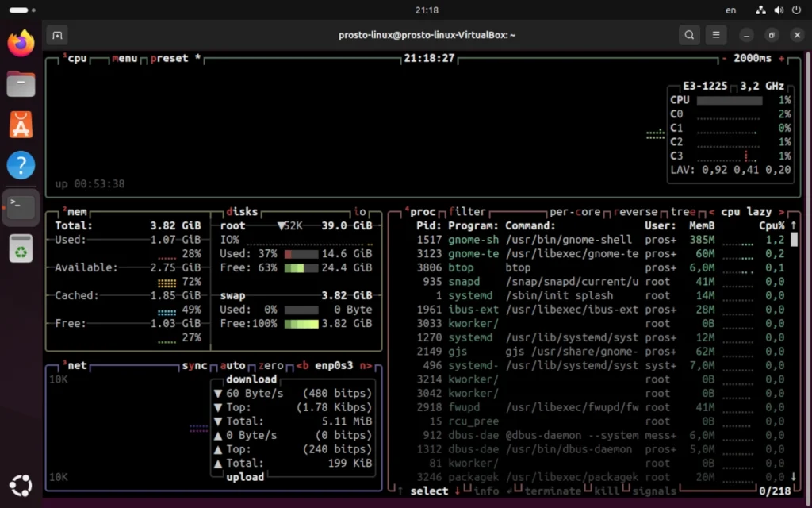The height and width of the screenshot is (508, 812).
Task: Click the root disk Used 37% bar
Action: 301,254
